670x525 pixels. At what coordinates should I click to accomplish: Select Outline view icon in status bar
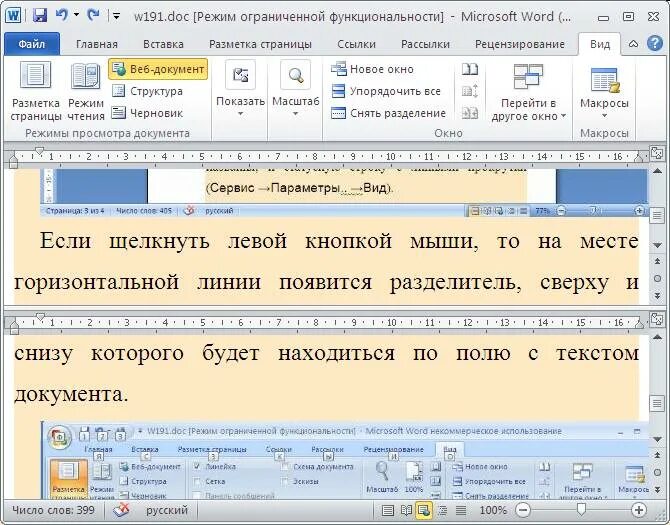tap(443, 510)
